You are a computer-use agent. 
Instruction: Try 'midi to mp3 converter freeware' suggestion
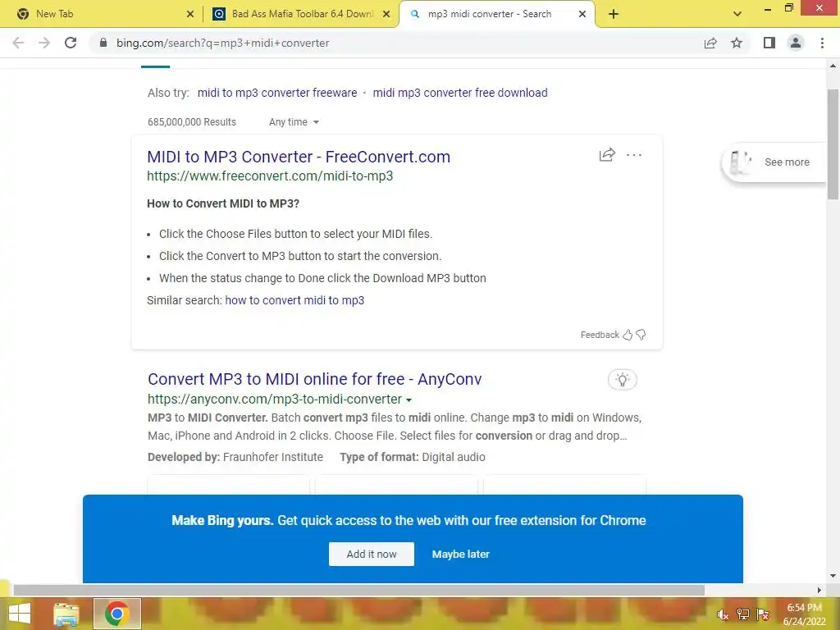[x=277, y=93]
